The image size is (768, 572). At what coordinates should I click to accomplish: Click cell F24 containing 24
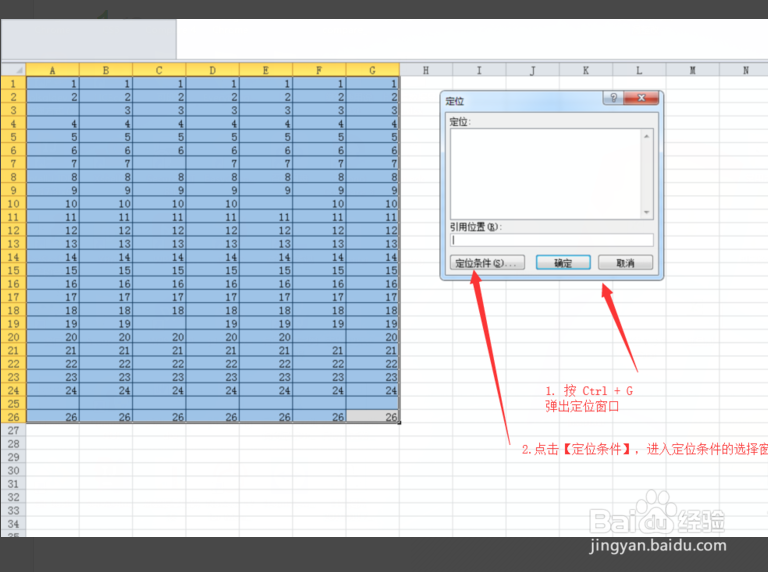319,390
